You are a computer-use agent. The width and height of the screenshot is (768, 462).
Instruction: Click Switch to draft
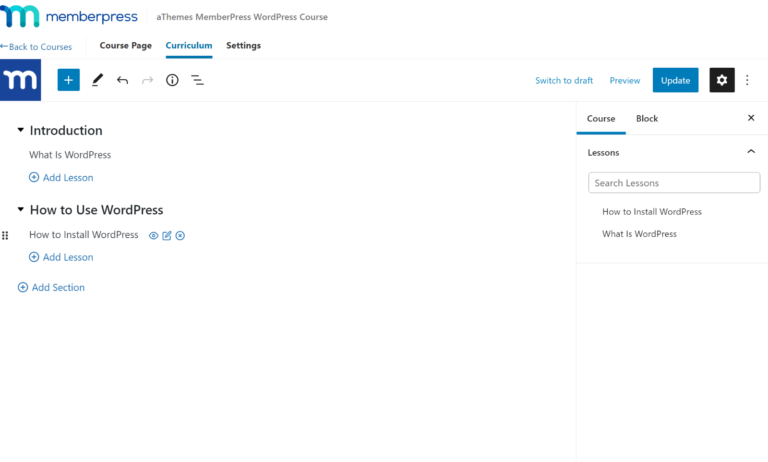(564, 80)
